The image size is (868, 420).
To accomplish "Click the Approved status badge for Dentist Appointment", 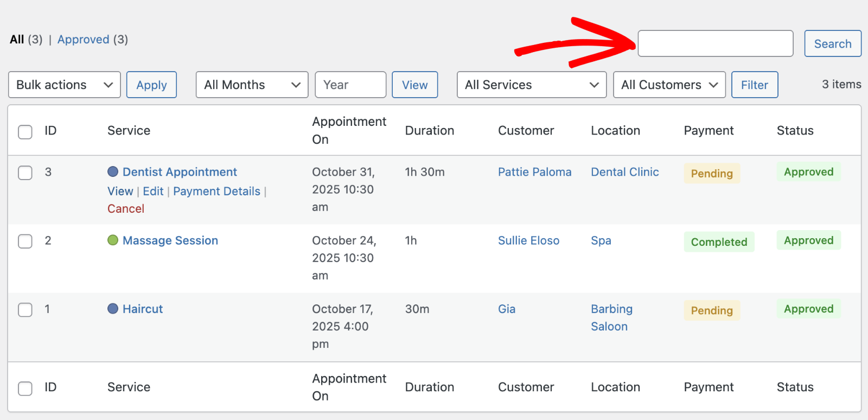I will (x=809, y=172).
